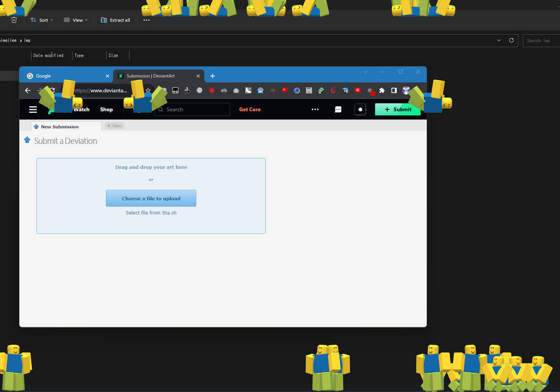Open the Sort dropdown in File Explorer
560x392 pixels.
tap(42, 20)
